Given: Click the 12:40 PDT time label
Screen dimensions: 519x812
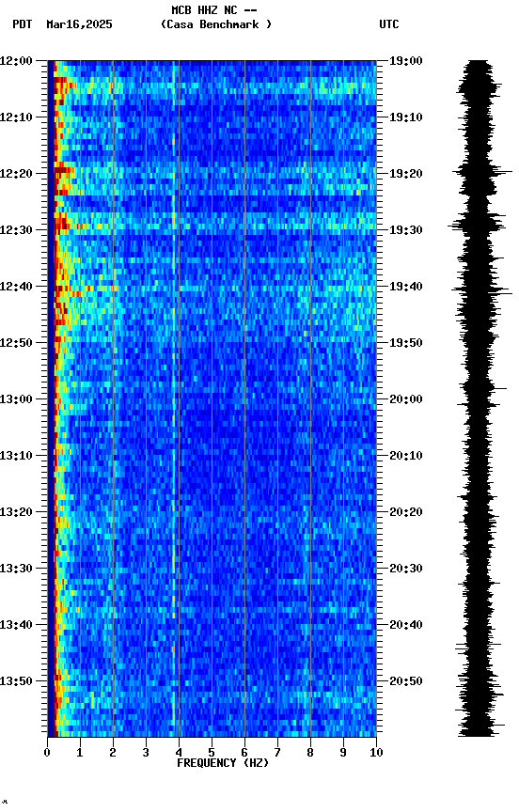Looking at the screenshot, I should pyautogui.click(x=16, y=287).
